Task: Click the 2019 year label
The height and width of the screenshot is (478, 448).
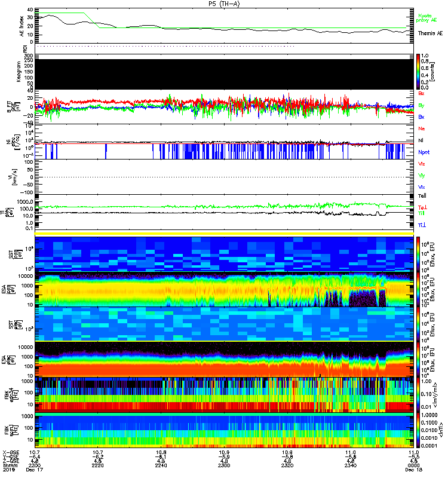Action: pos(9,470)
